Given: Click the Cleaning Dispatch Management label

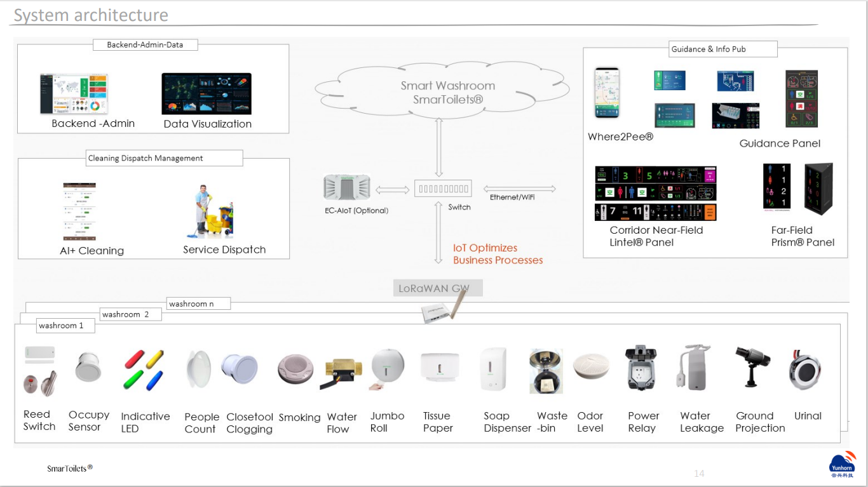Looking at the screenshot, I should pos(164,158).
